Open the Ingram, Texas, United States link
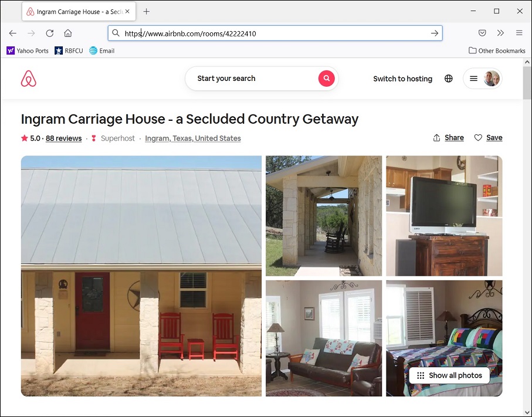This screenshot has height=417, width=532. (x=193, y=138)
